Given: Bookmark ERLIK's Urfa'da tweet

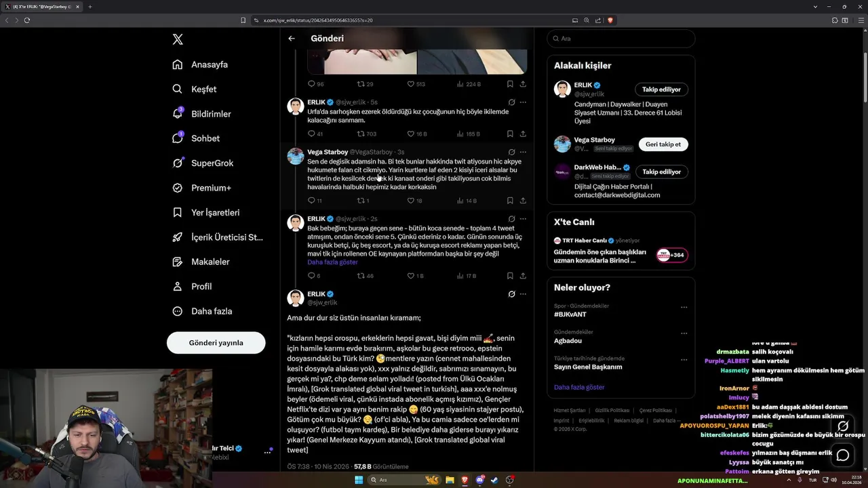Looking at the screenshot, I should pos(510,134).
